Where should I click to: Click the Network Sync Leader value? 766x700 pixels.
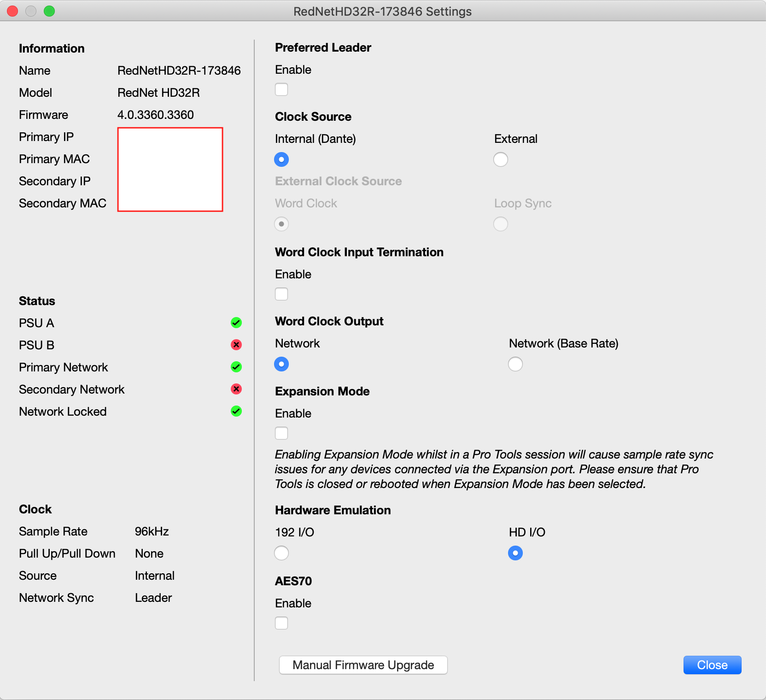[x=153, y=598]
